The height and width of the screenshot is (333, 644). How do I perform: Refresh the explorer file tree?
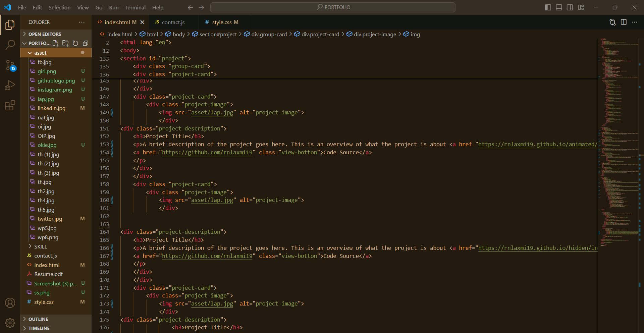[75, 43]
